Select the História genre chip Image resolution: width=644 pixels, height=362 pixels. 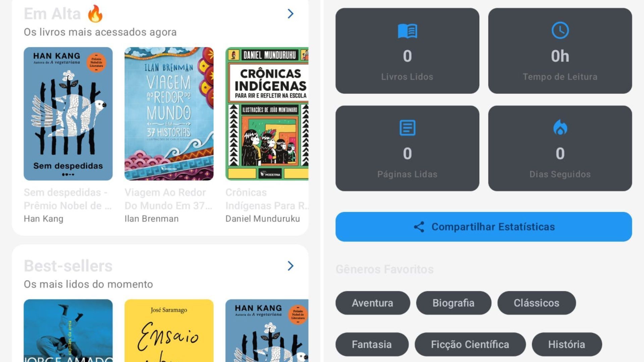pyautogui.click(x=567, y=344)
